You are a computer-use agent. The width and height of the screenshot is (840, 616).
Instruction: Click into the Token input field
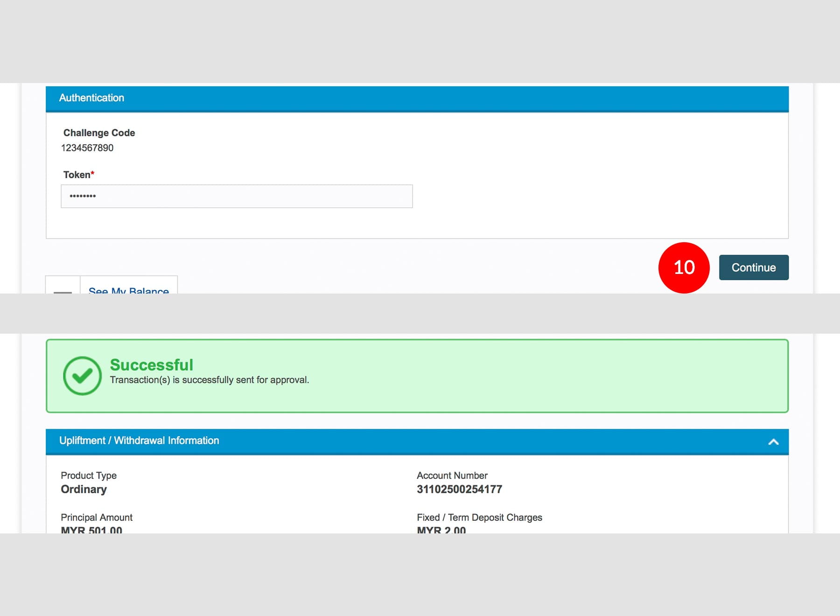pyautogui.click(x=237, y=196)
